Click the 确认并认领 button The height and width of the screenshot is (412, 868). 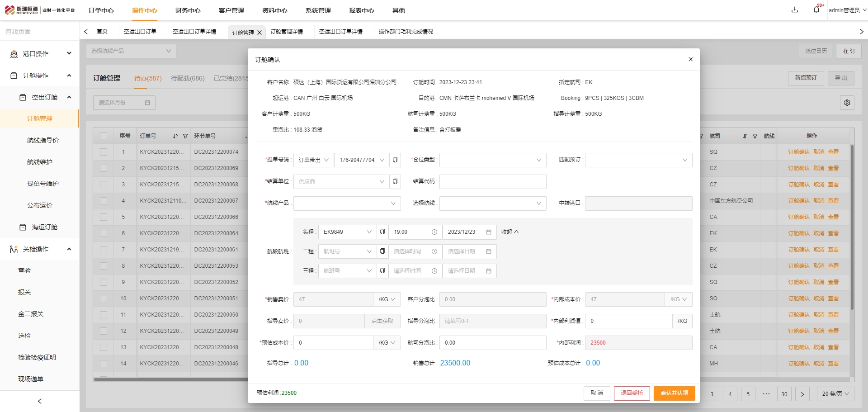click(x=675, y=393)
